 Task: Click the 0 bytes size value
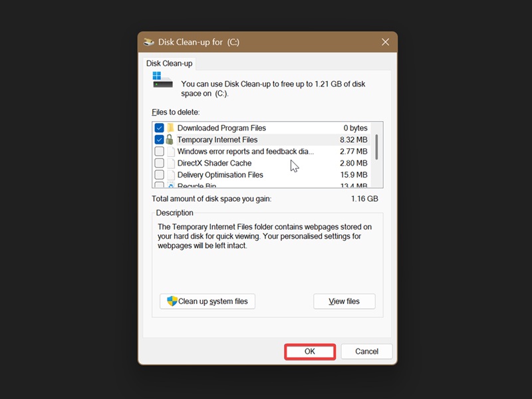(355, 128)
